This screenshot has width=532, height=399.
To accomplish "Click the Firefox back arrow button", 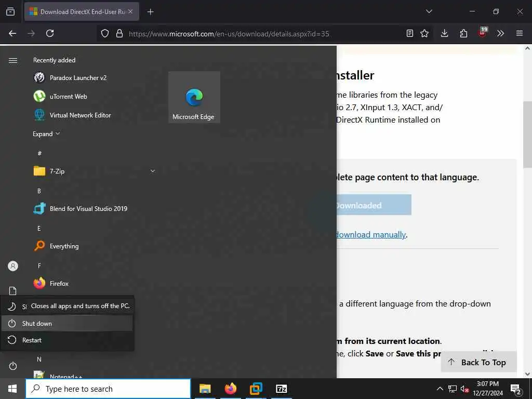I will tap(12, 33).
